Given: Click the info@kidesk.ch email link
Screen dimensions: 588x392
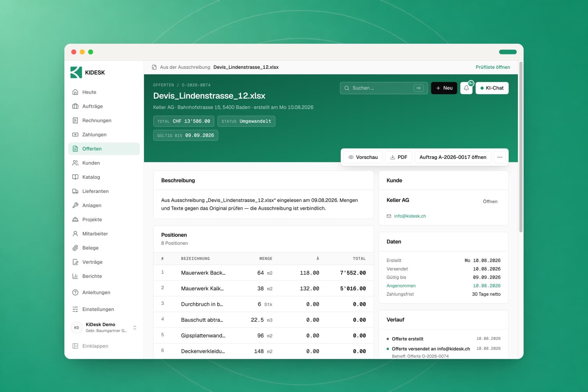Looking at the screenshot, I should click(410, 216).
